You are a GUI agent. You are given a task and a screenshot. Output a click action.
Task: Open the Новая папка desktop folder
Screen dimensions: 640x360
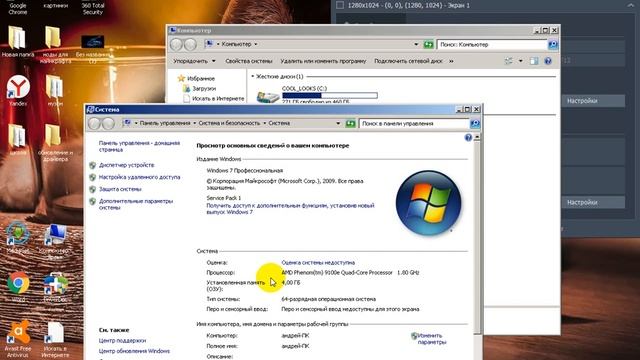(17, 41)
